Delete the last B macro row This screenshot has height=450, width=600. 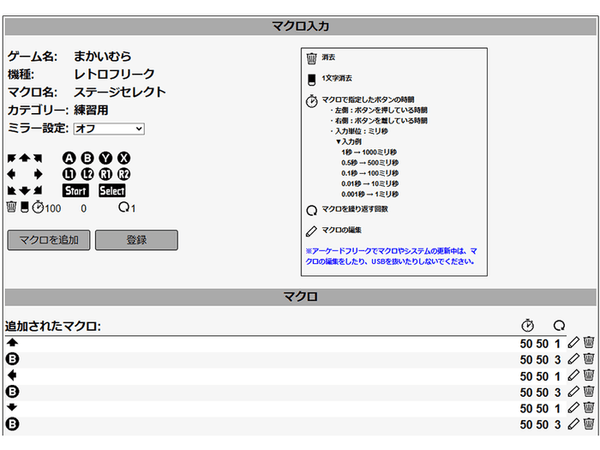[x=589, y=424]
